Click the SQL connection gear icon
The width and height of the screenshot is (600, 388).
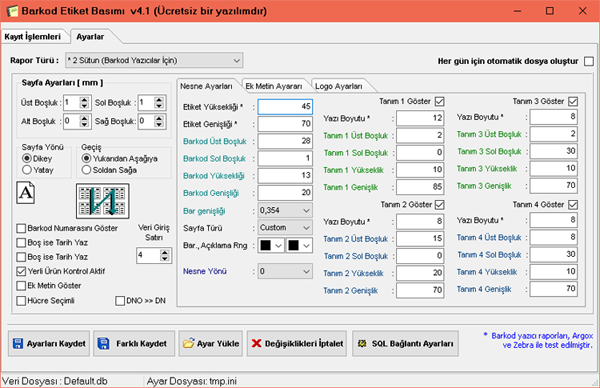point(362,344)
